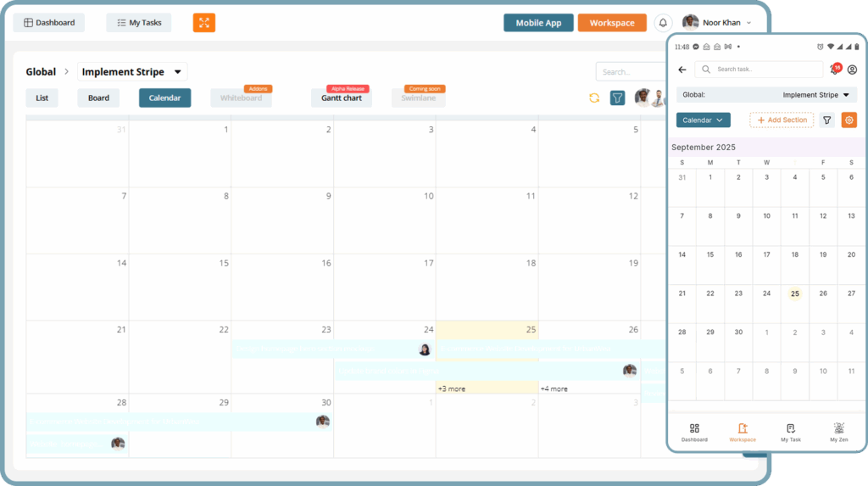The image size is (868, 486).
Task: Click the Mobile App button
Action: (538, 23)
